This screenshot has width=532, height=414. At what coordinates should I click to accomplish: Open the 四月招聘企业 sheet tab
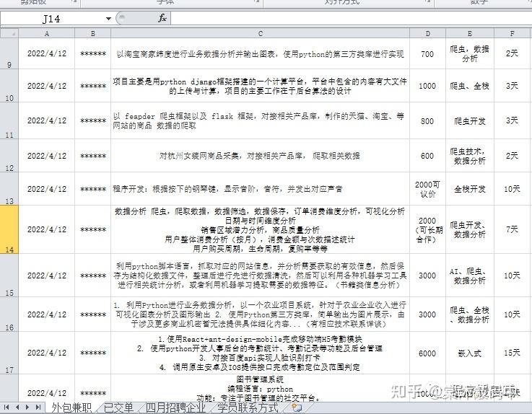175,408
